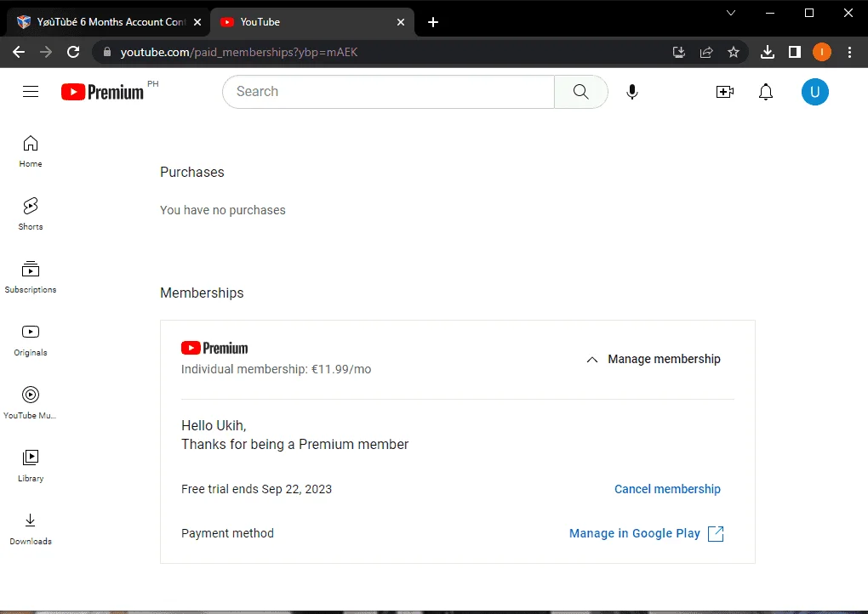This screenshot has height=614, width=868.
Task: Go to Home in the sidebar
Action: pyautogui.click(x=31, y=151)
